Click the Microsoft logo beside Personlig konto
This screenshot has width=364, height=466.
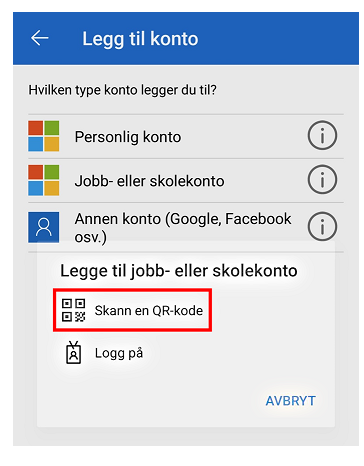(44, 136)
